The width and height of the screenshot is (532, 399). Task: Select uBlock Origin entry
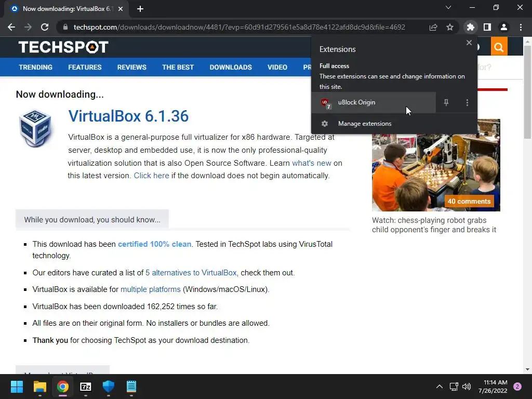coord(374,102)
